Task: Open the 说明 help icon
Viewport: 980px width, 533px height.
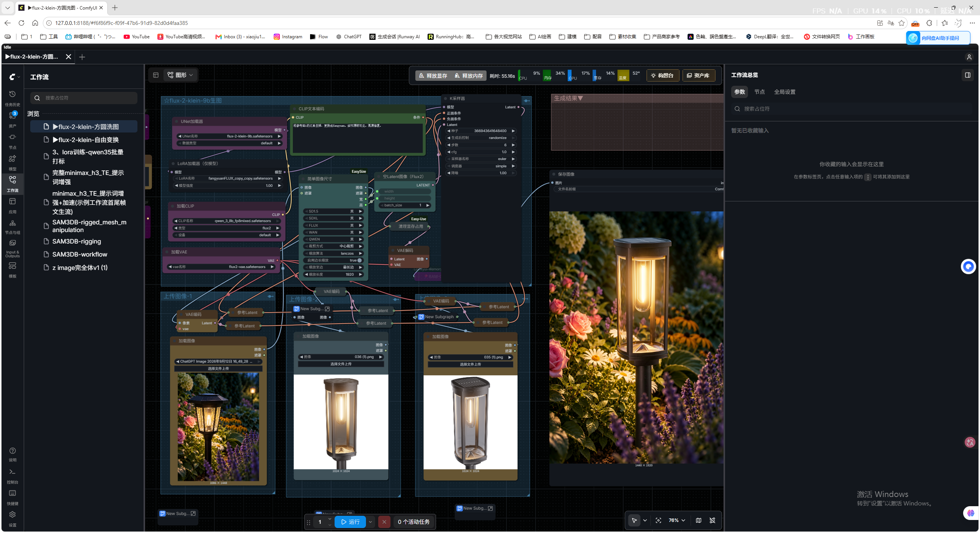Action: click(12, 454)
